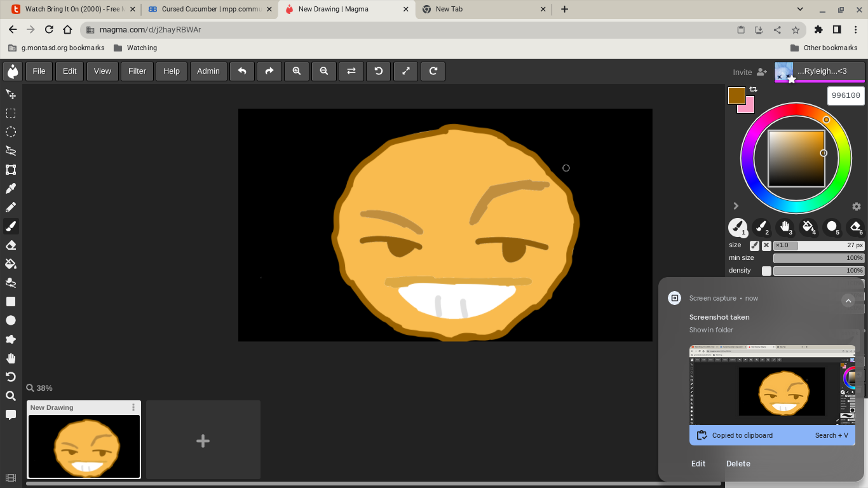Switch to Cursed Cucumber browser tab
The height and width of the screenshot is (488, 868).
(210, 9)
